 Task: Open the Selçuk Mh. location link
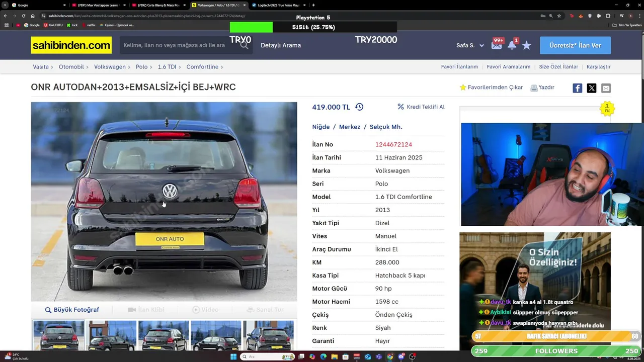coord(386,127)
